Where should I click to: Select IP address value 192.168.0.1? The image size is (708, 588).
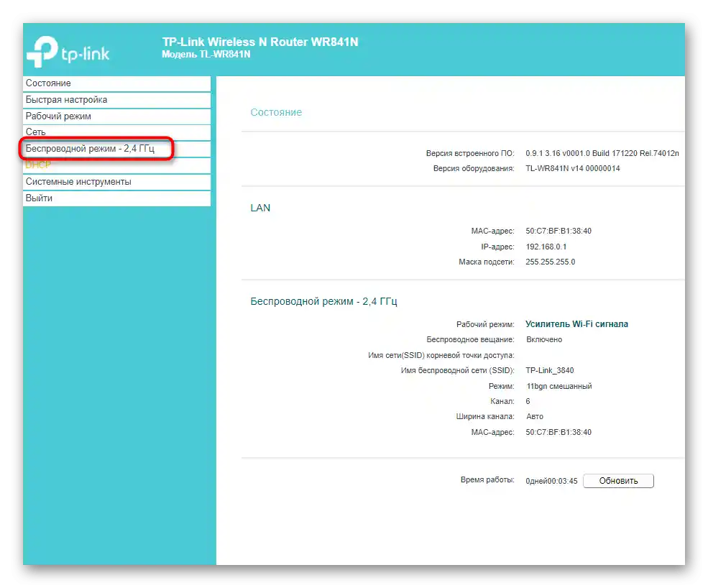click(x=546, y=247)
